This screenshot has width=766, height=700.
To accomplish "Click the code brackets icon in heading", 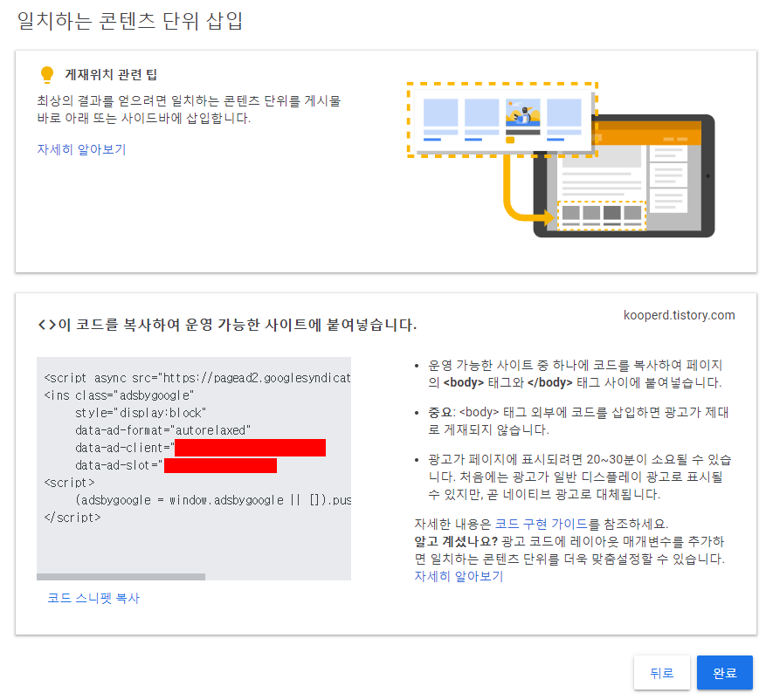I will (47, 325).
